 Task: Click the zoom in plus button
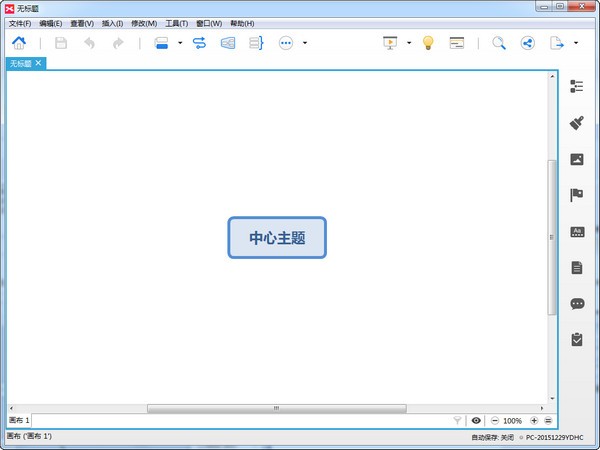point(534,421)
